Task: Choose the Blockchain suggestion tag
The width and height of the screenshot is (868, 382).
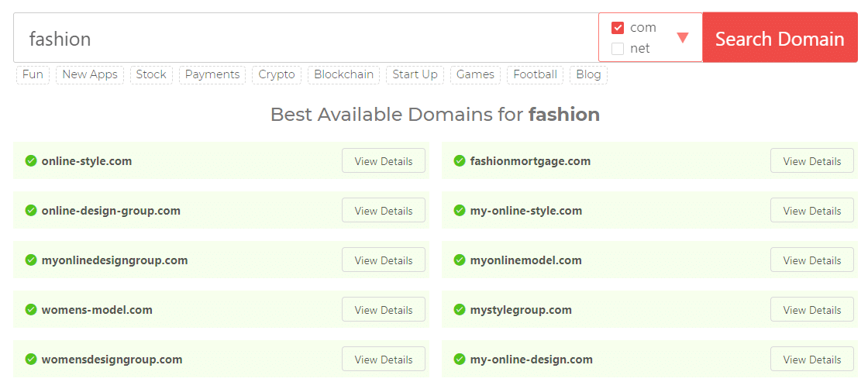Action: click(343, 74)
